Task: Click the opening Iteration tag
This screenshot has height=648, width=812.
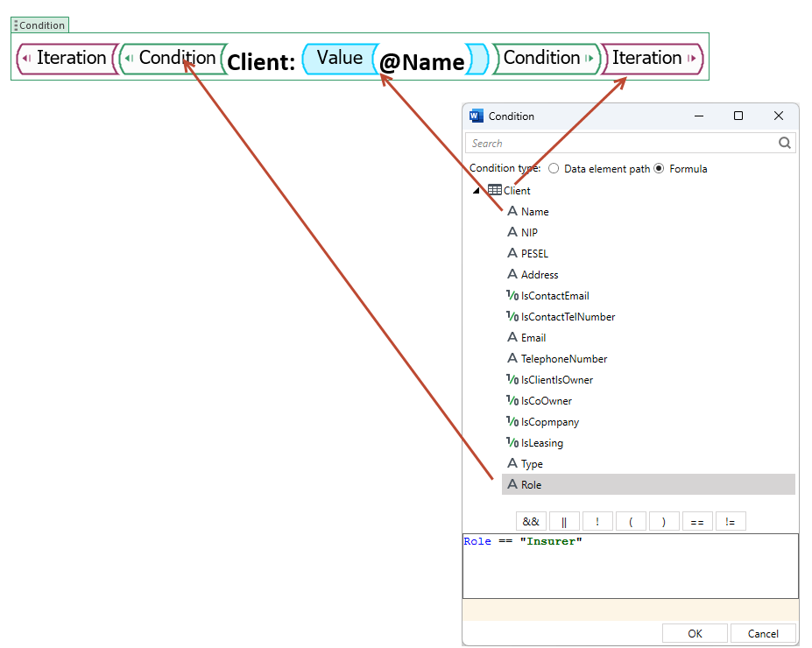Action: [67, 59]
